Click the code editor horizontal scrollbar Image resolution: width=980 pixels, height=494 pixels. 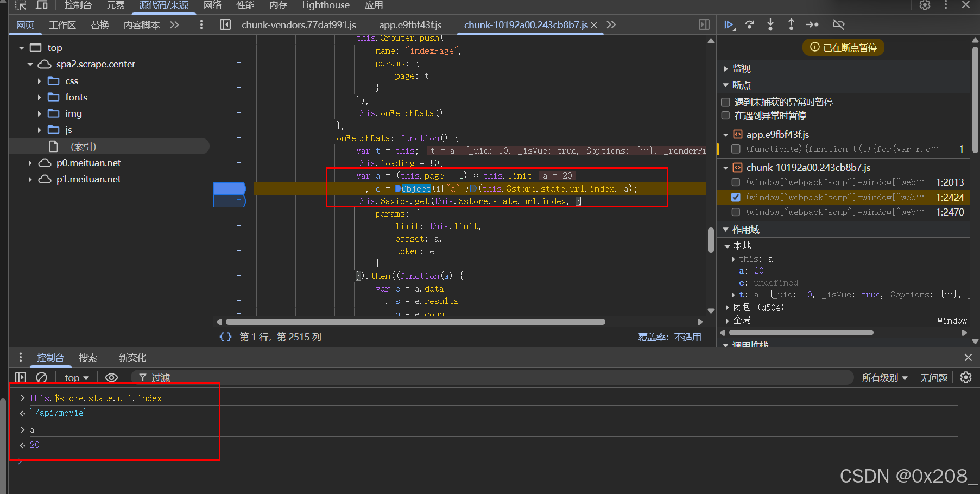tap(415, 321)
